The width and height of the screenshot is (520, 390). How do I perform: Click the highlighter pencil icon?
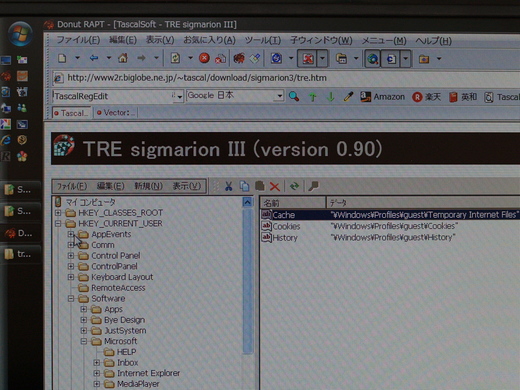point(348,97)
